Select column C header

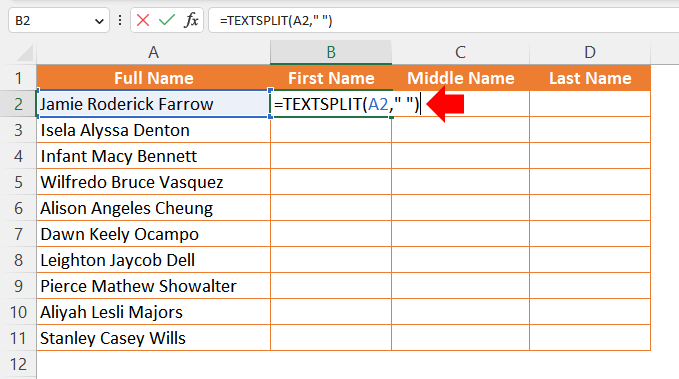click(x=460, y=52)
